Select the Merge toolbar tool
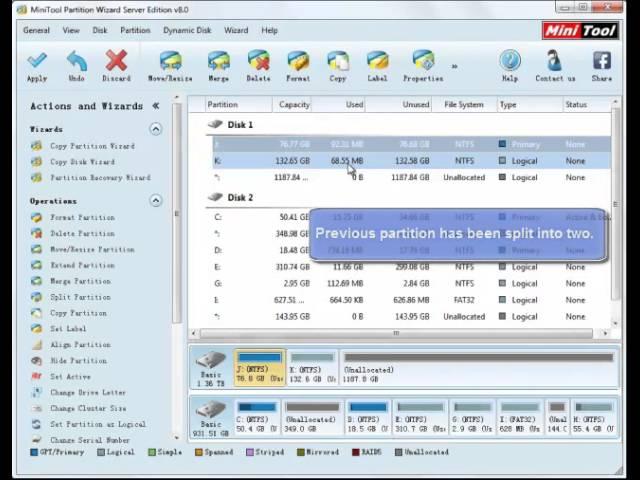 (x=218, y=67)
